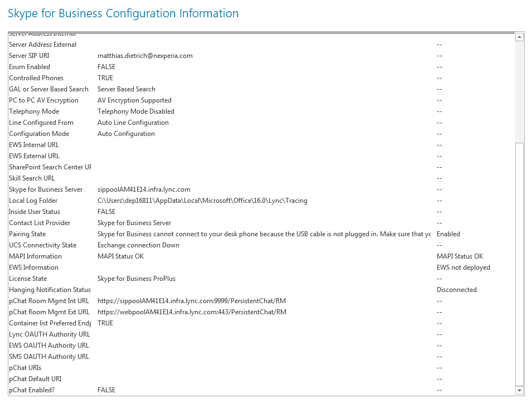
Task: Click the 'UCS Connectivity State' label
Action: [43, 245]
